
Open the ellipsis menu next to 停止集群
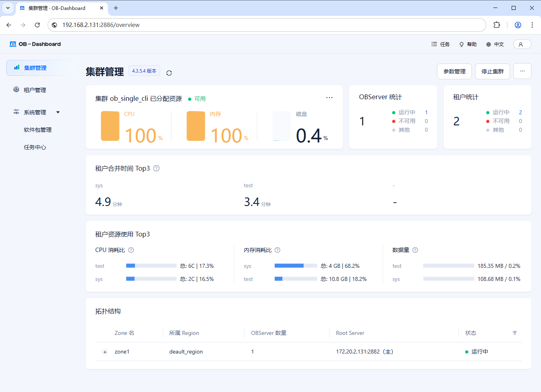522,71
